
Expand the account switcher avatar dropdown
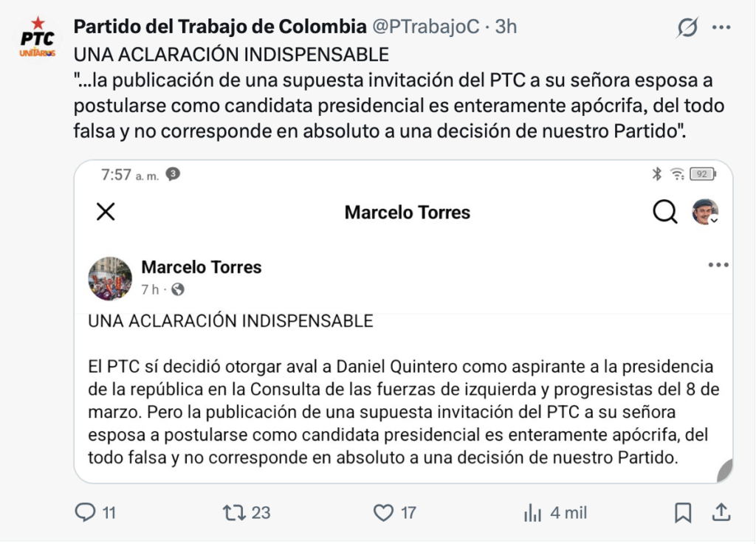(x=706, y=213)
